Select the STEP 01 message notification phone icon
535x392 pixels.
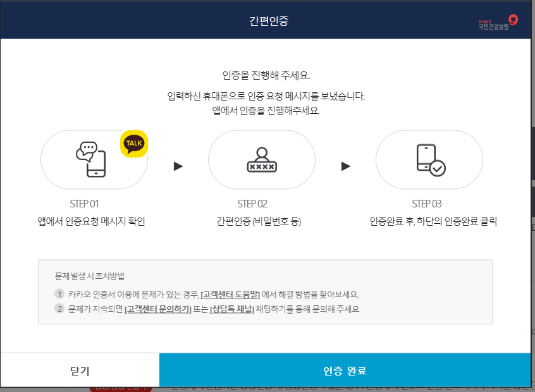92,159
